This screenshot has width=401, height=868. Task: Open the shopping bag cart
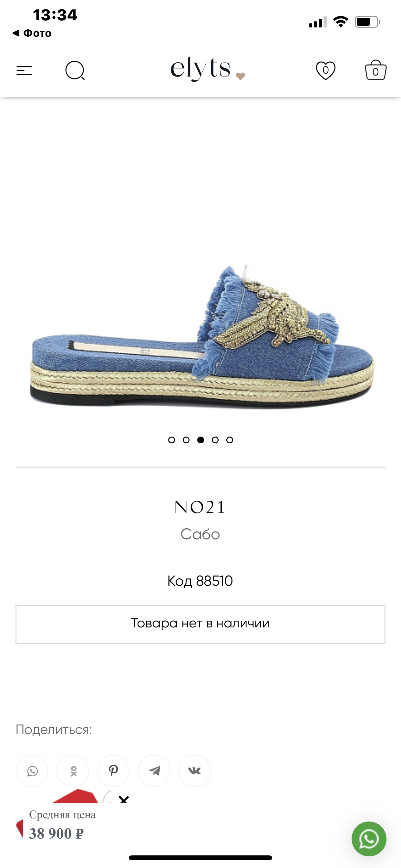coord(375,70)
